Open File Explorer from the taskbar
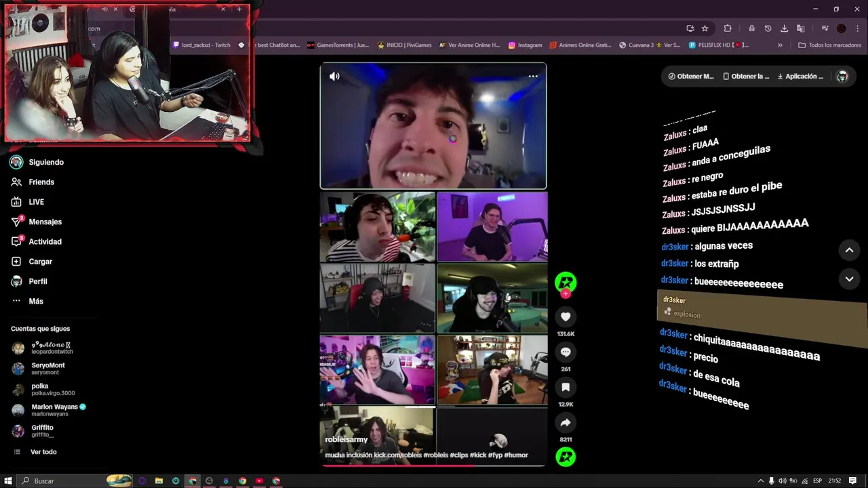This screenshot has width=868, height=488. 159,481
